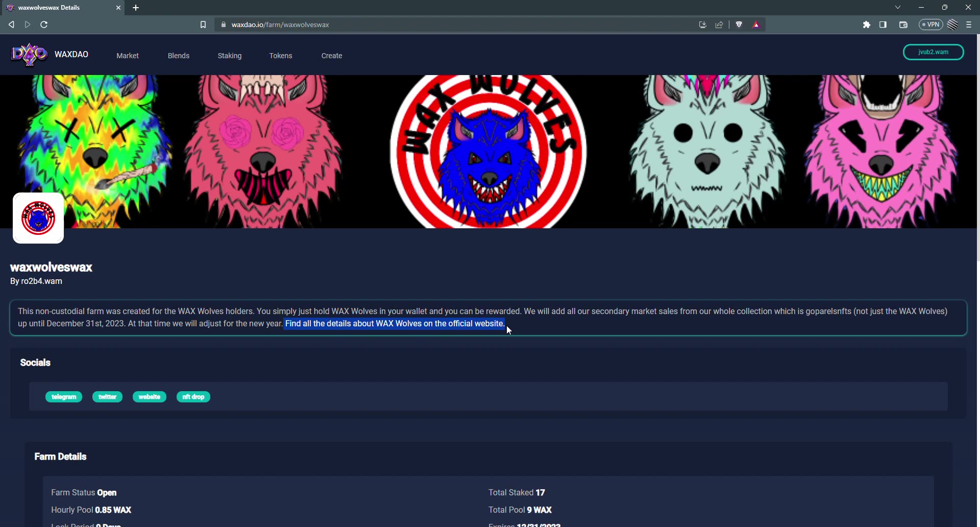980x527 pixels.
Task: Click the striped icon next to VPN
Action: tap(952, 25)
